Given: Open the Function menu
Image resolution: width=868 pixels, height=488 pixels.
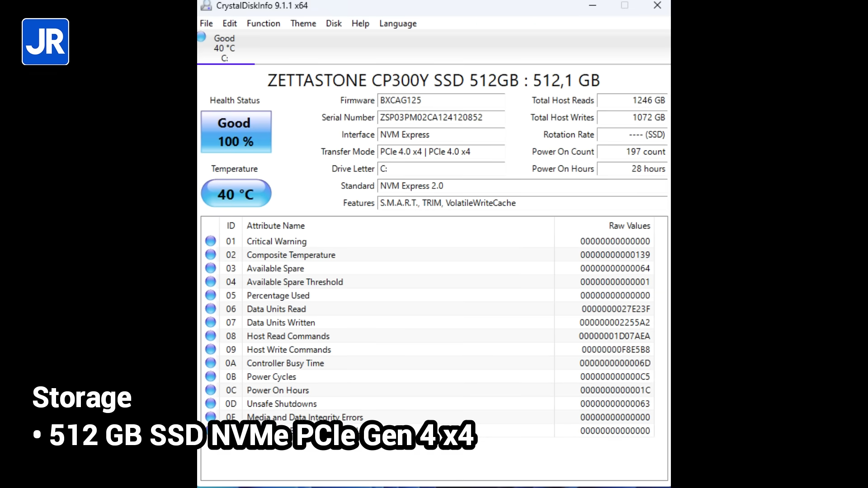Looking at the screenshot, I should point(263,23).
